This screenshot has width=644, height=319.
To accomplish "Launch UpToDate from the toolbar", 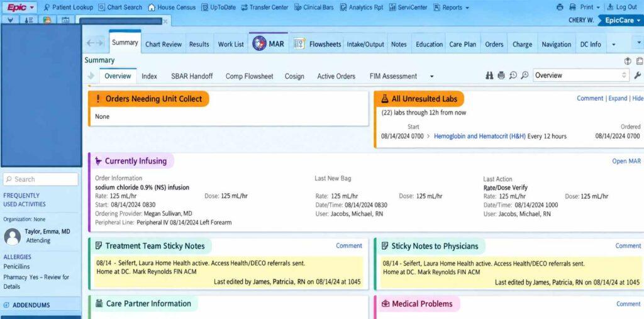I will pyautogui.click(x=217, y=8).
